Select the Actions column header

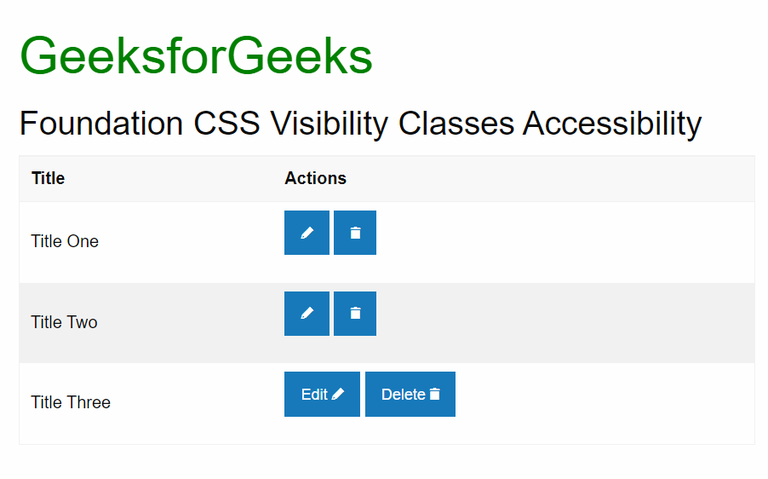pos(315,179)
